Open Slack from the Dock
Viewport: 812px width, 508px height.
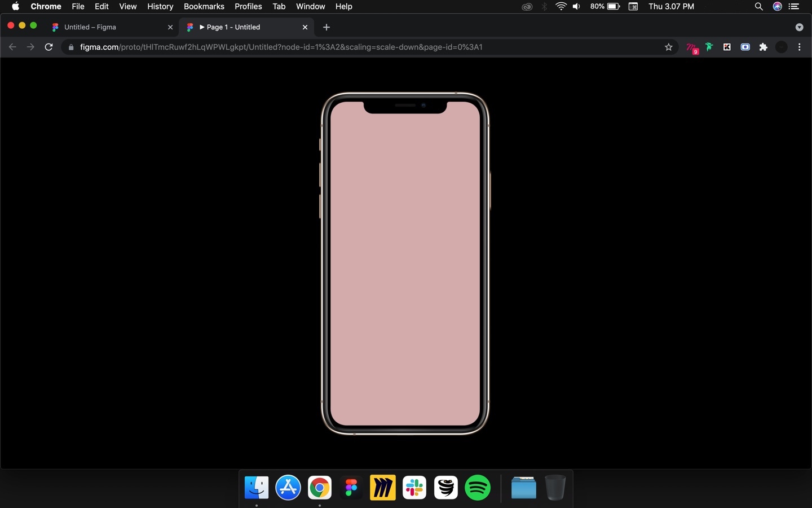tap(414, 488)
